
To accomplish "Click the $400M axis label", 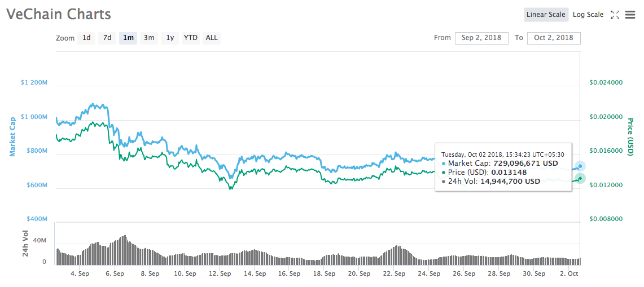I will click(x=37, y=220).
